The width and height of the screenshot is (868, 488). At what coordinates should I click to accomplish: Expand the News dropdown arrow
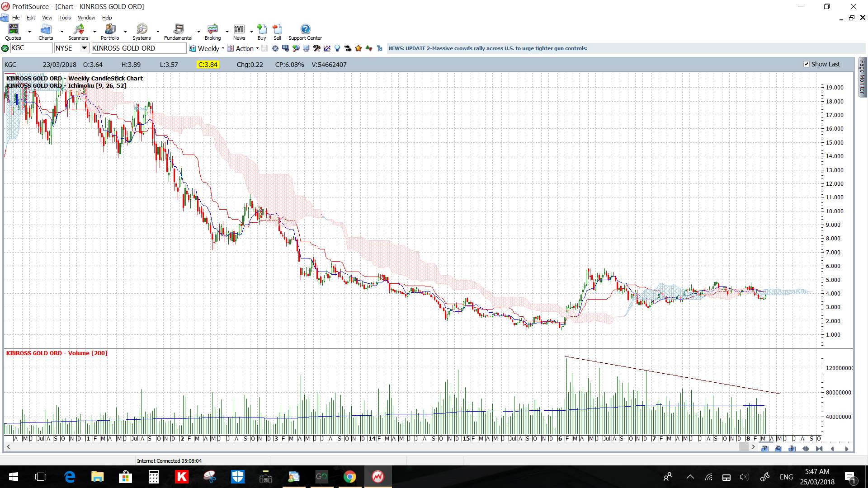click(251, 32)
